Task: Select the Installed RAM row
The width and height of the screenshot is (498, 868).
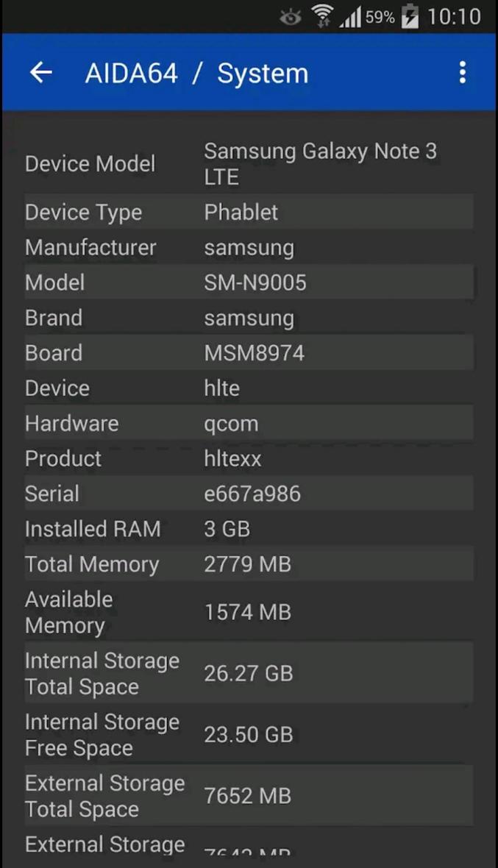Action: (x=249, y=529)
